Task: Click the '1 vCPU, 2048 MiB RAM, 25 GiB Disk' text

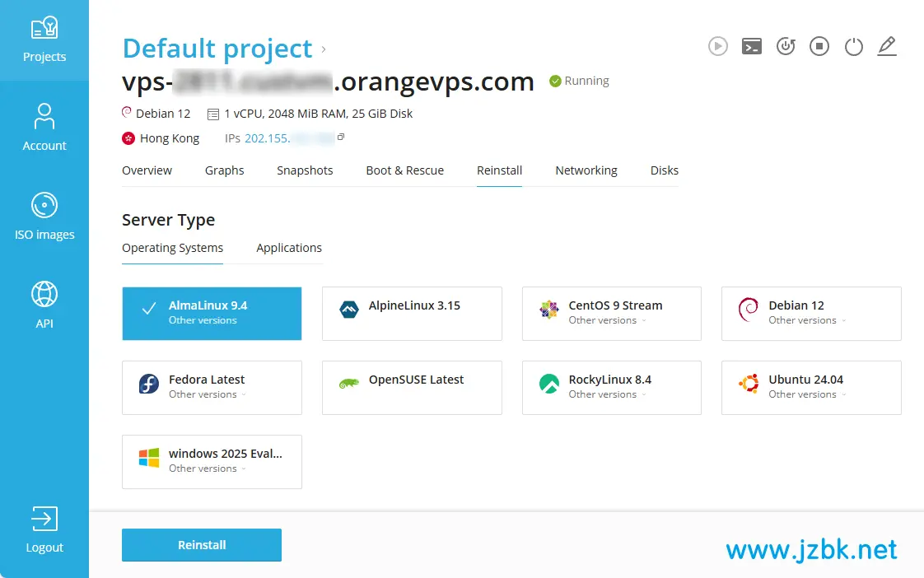Action: 318,114
